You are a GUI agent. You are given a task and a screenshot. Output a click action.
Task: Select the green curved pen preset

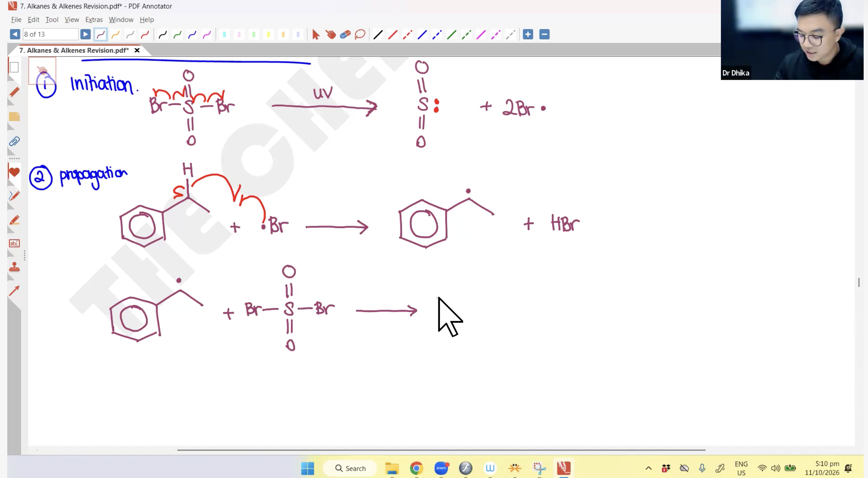click(177, 35)
